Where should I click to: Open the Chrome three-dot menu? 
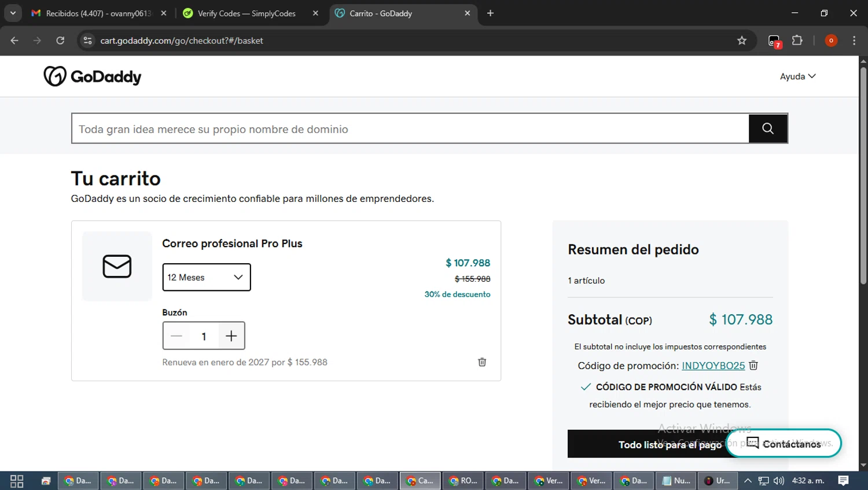pos(854,40)
